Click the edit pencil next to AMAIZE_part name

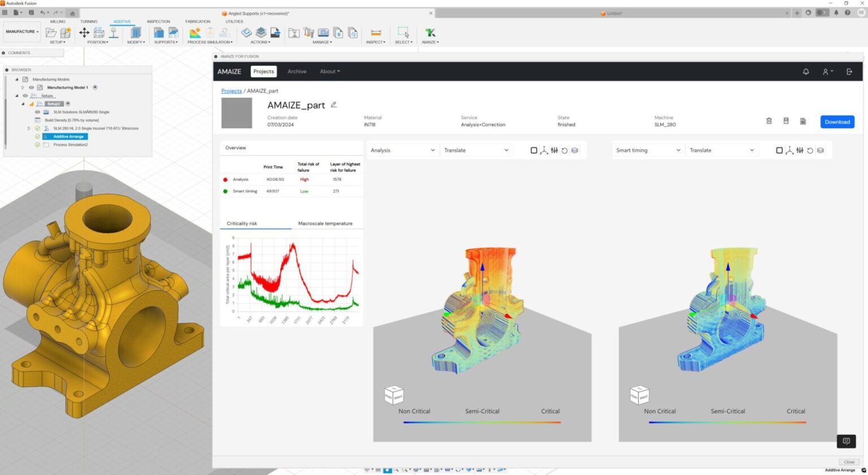[333, 104]
